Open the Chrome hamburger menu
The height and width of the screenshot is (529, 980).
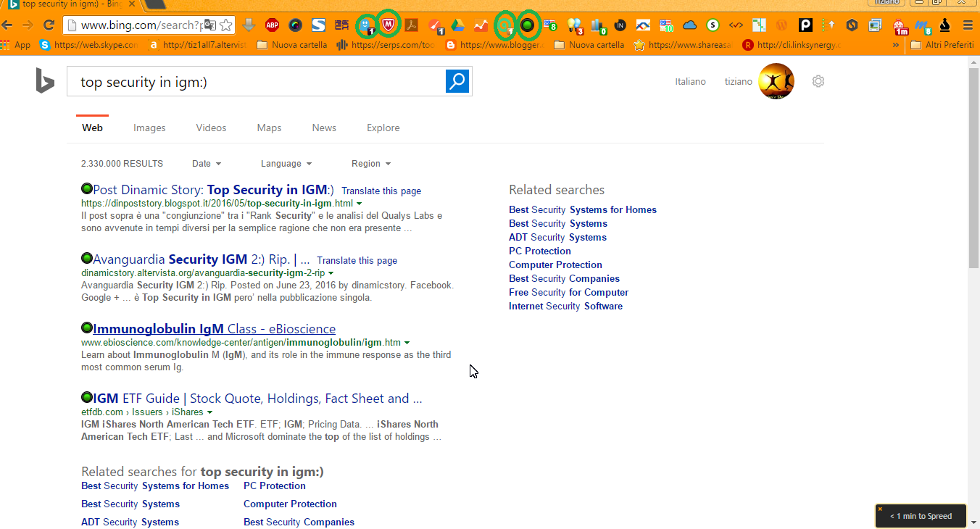point(968,25)
